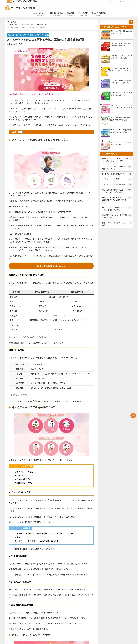Image resolution: width=138 pixels, height=644 pixels.
Task: Open category 後払い現金化(ツケ払い)の最新情報 (86)
Action: [117, 216]
